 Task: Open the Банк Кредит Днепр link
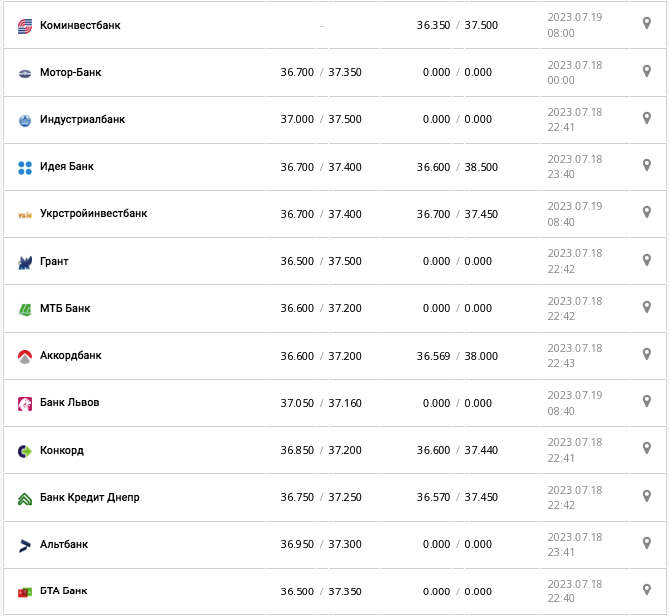pyautogui.click(x=90, y=497)
